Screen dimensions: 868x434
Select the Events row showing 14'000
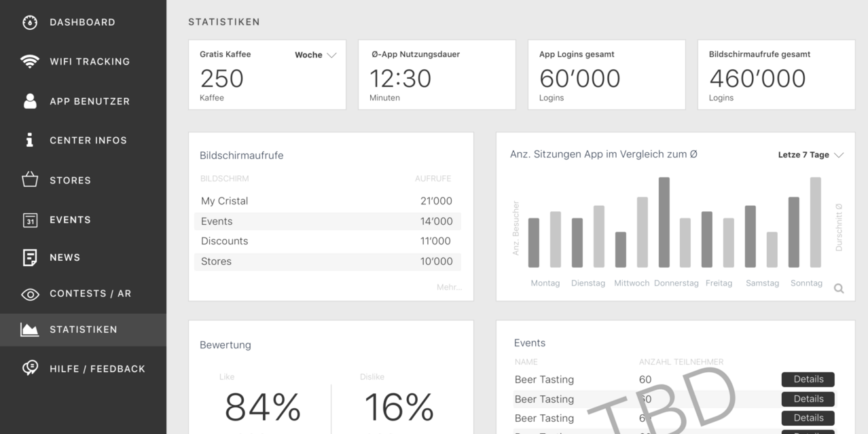click(327, 221)
